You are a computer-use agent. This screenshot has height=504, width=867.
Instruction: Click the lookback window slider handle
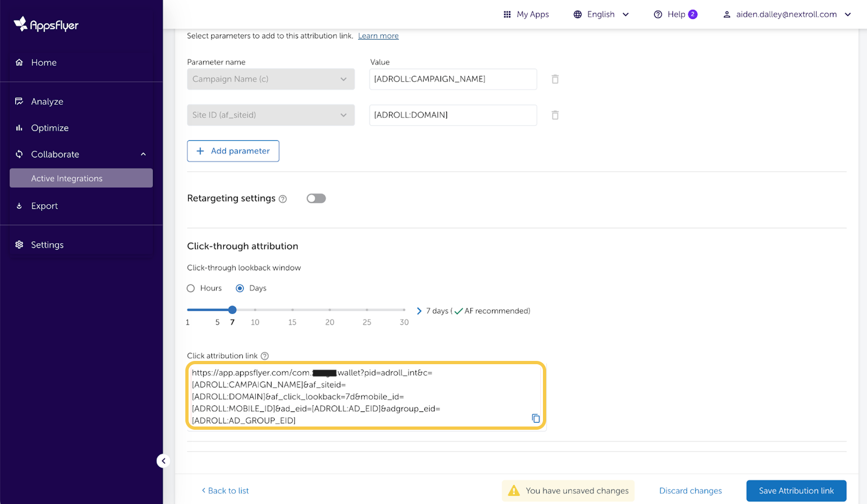tap(232, 310)
